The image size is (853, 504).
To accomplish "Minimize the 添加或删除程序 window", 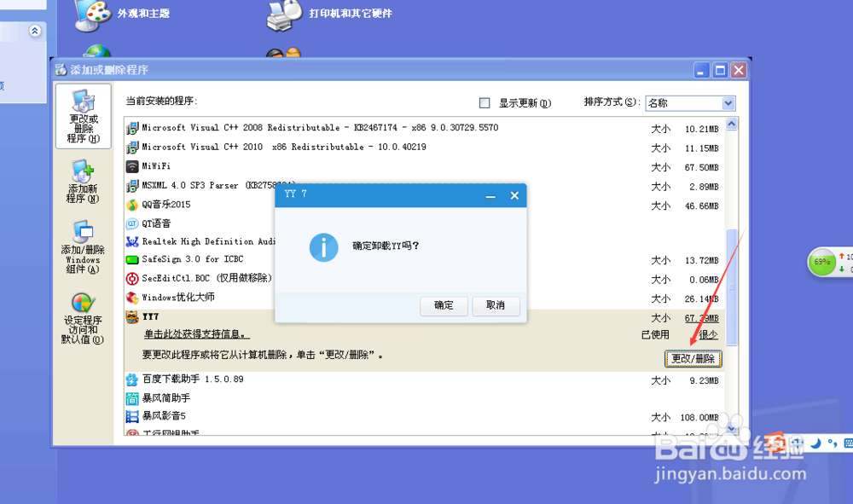I will pos(701,70).
